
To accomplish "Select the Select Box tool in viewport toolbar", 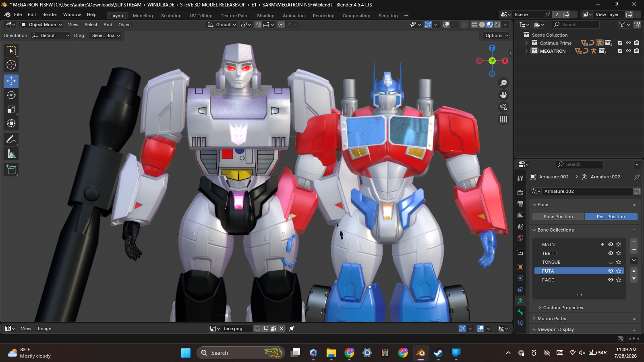I will click(11, 51).
